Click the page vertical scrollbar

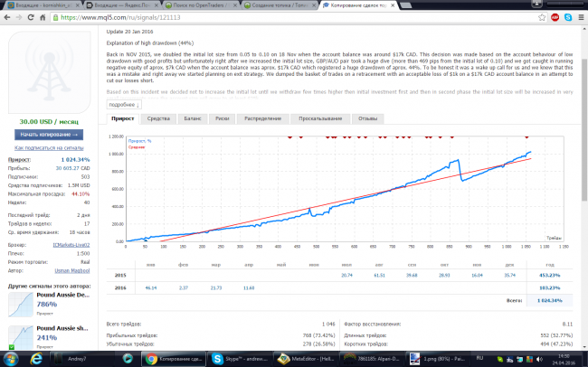click(x=584, y=130)
